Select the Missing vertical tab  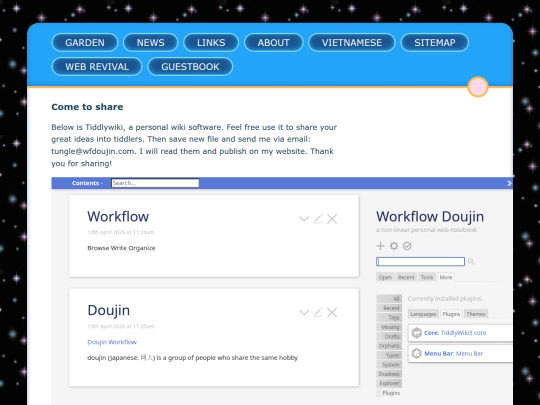pyautogui.click(x=389, y=327)
